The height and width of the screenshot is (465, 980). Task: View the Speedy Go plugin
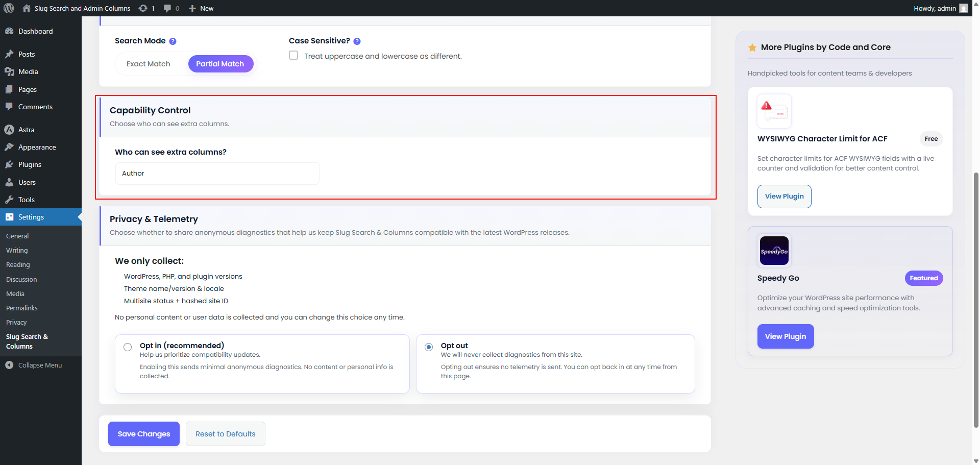786,336
